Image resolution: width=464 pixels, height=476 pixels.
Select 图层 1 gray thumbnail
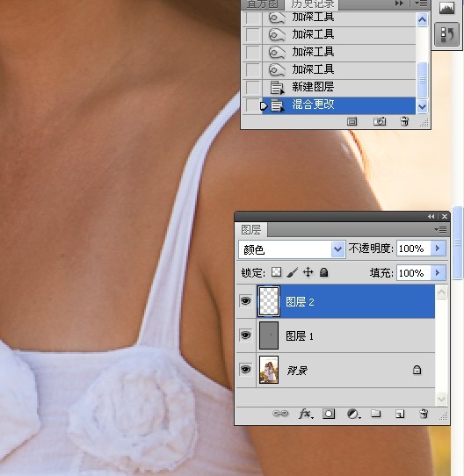269,335
